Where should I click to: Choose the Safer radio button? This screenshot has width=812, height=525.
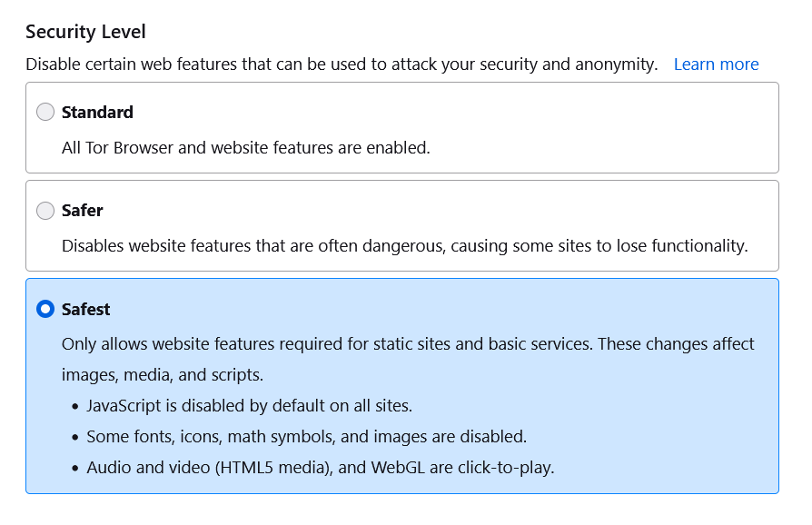pyautogui.click(x=45, y=211)
